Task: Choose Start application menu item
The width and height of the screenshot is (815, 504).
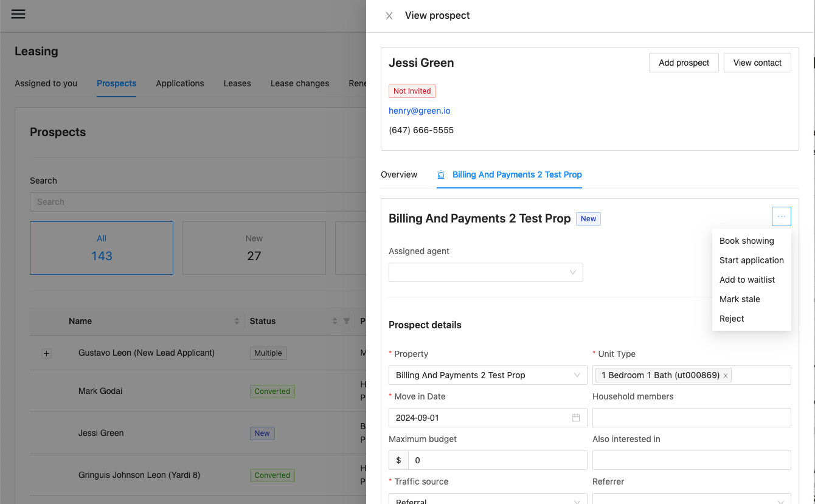Action: (752, 260)
